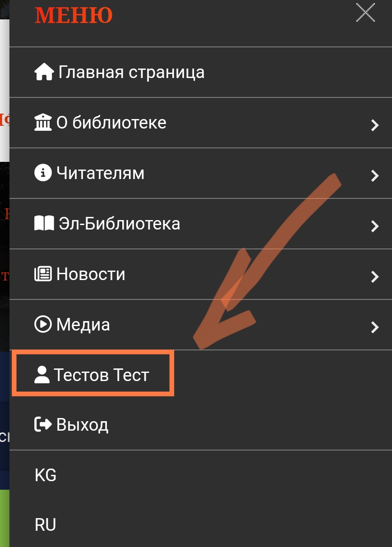Open the Главная страница menu item
The width and height of the screenshot is (392, 547).
200,72
